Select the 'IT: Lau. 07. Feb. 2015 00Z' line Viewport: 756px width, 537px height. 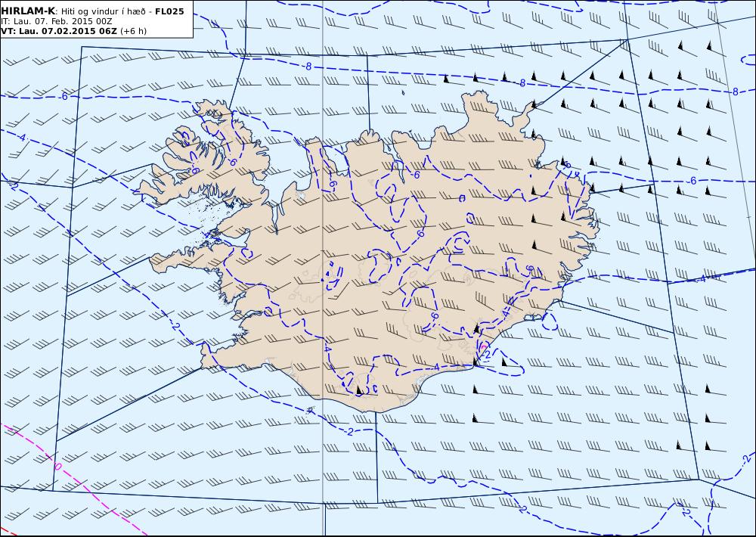(x=57, y=21)
